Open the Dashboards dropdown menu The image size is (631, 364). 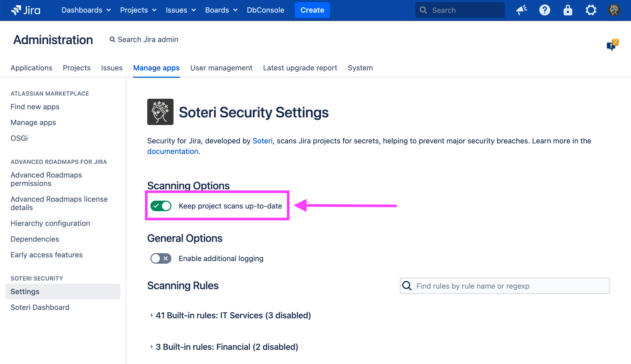pos(86,10)
